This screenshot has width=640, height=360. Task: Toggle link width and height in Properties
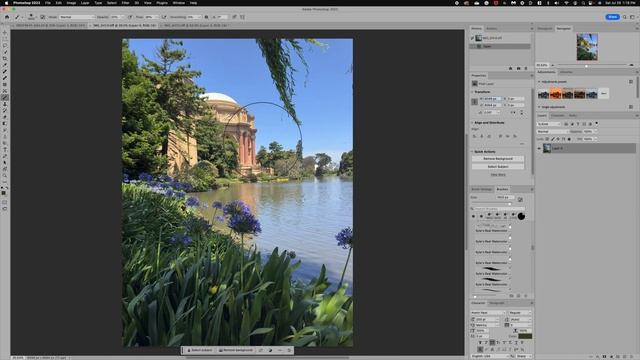[474, 102]
